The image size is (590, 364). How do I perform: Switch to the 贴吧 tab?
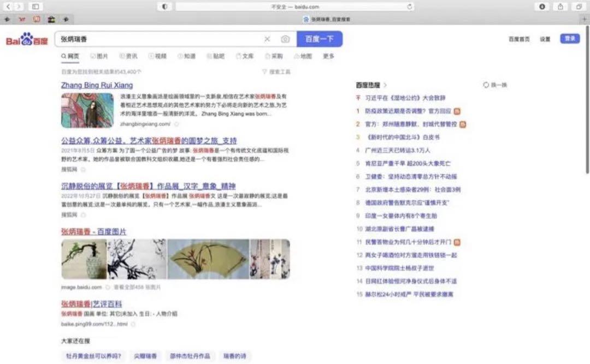216,56
